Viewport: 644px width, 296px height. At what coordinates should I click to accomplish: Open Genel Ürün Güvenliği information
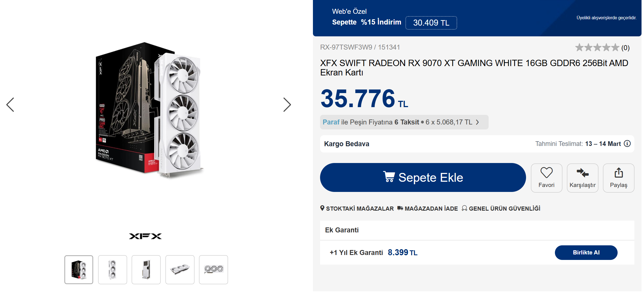point(501,208)
